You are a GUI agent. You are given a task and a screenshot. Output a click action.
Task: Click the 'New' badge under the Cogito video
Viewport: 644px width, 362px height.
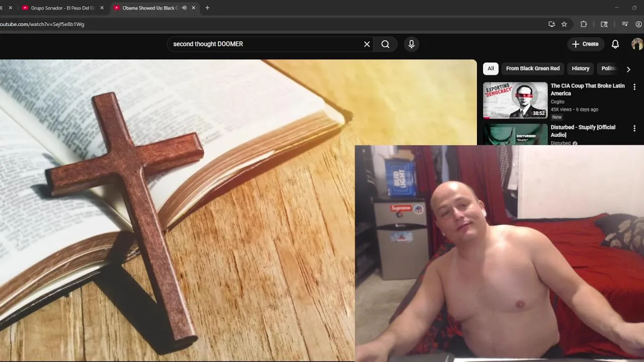[x=556, y=117]
